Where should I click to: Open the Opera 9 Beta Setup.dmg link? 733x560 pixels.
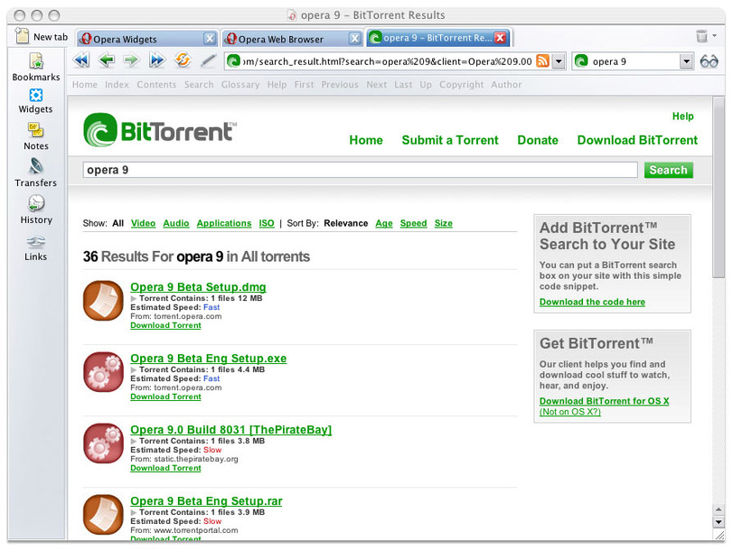pyautogui.click(x=198, y=287)
